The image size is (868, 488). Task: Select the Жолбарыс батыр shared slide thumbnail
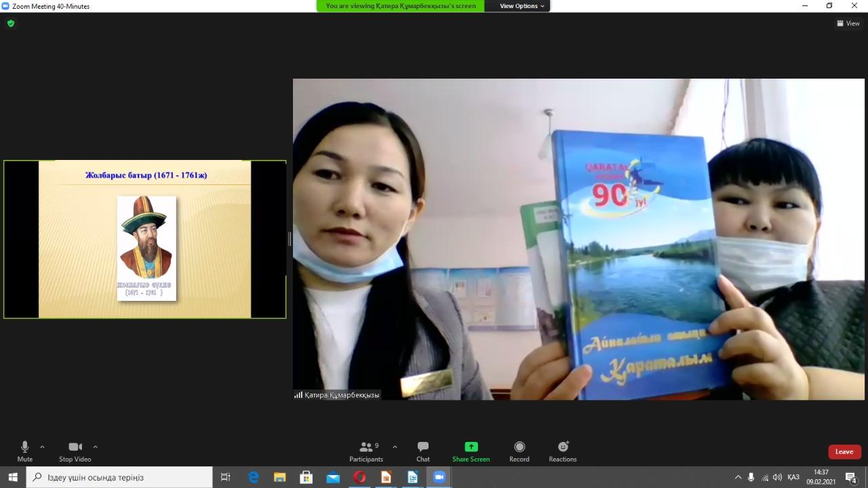144,239
